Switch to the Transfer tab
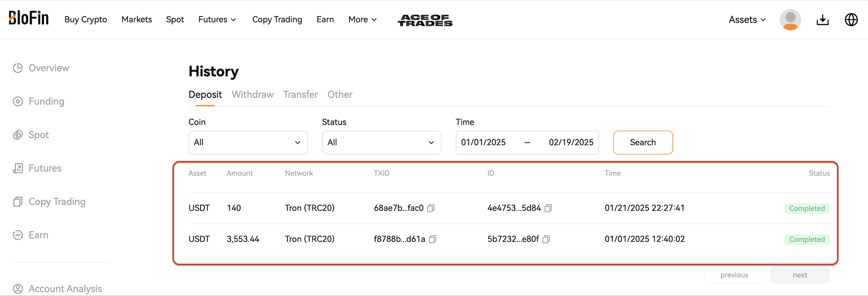 coord(300,94)
